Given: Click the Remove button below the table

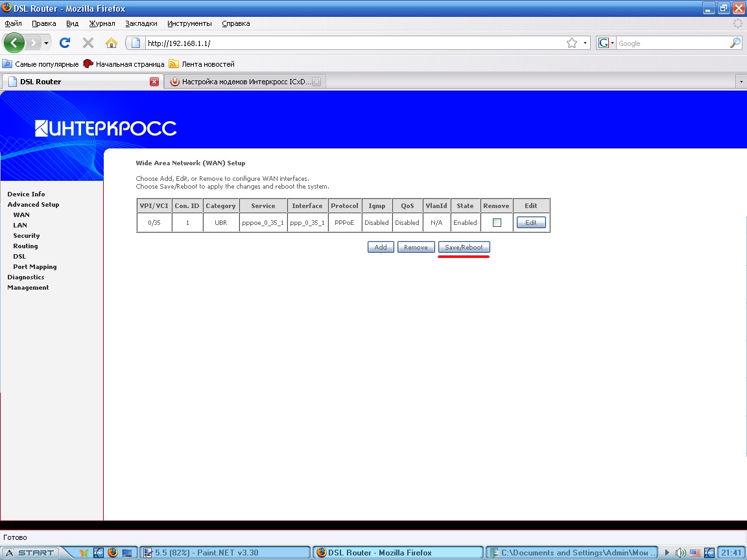Looking at the screenshot, I should (416, 247).
